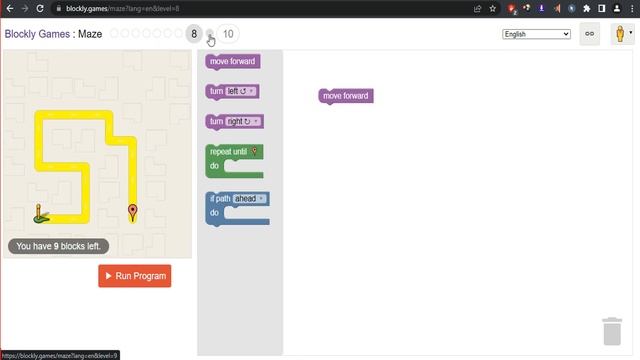The image size is (640, 360).
Task: Open the 'right' direction dropdown on turn block
Action: pos(243,121)
